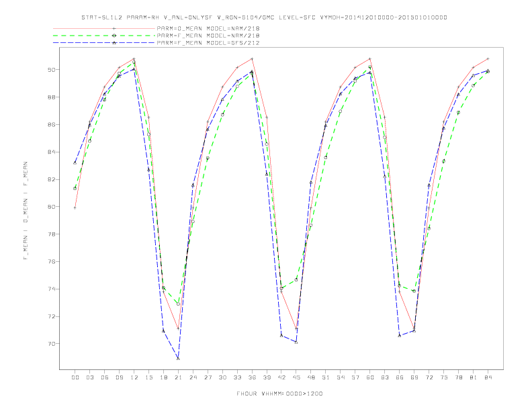The image size is (532, 411).
Task: Click x-axis tick label 69
Action: pyautogui.click(x=414, y=377)
